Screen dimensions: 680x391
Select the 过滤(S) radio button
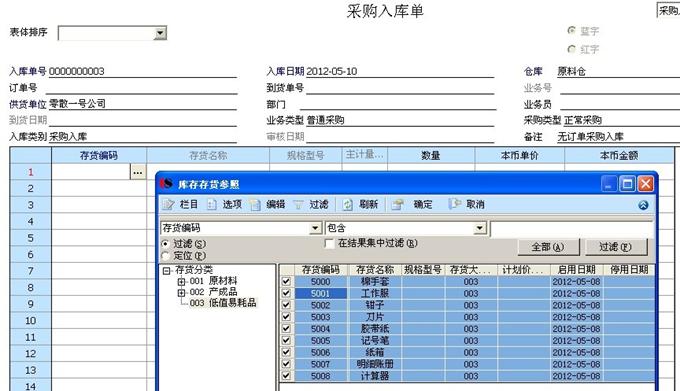click(x=165, y=244)
